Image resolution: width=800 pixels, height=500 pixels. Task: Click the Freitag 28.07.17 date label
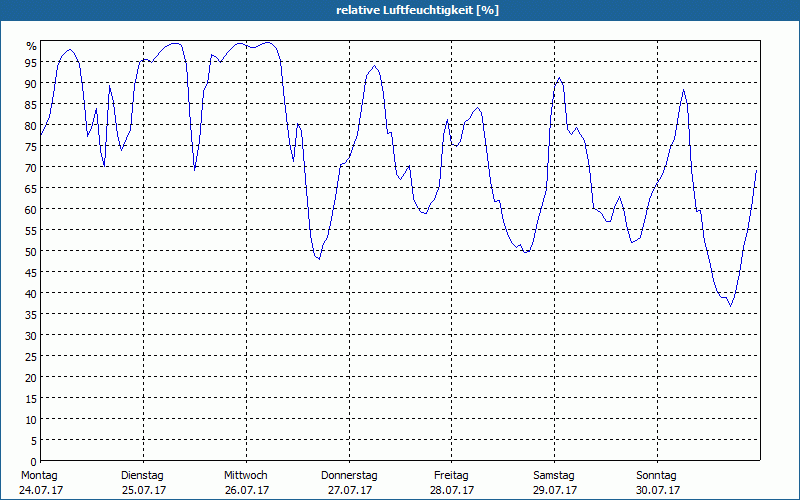tap(452, 483)
